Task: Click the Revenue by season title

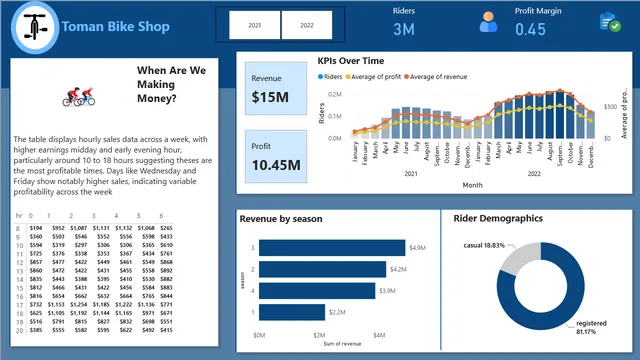Action: click(281, 219)
